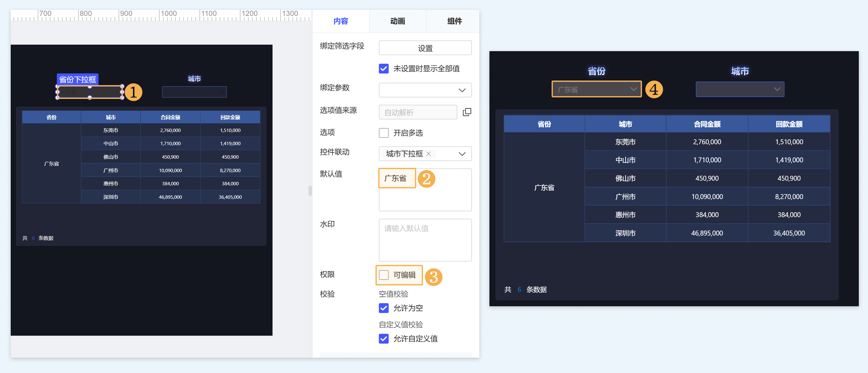Select the 内容 tab
The height and width of the screenshot is (373, 868).
340,21
